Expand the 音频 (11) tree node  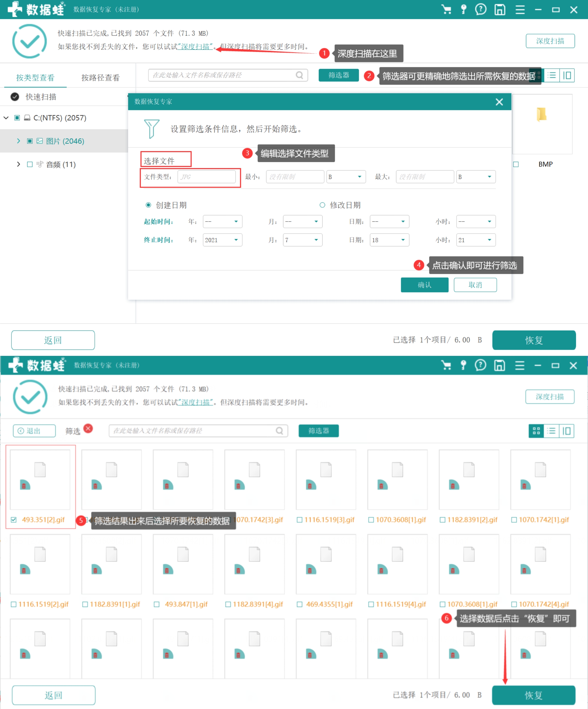pyautogui.click(x=19, y=164)
